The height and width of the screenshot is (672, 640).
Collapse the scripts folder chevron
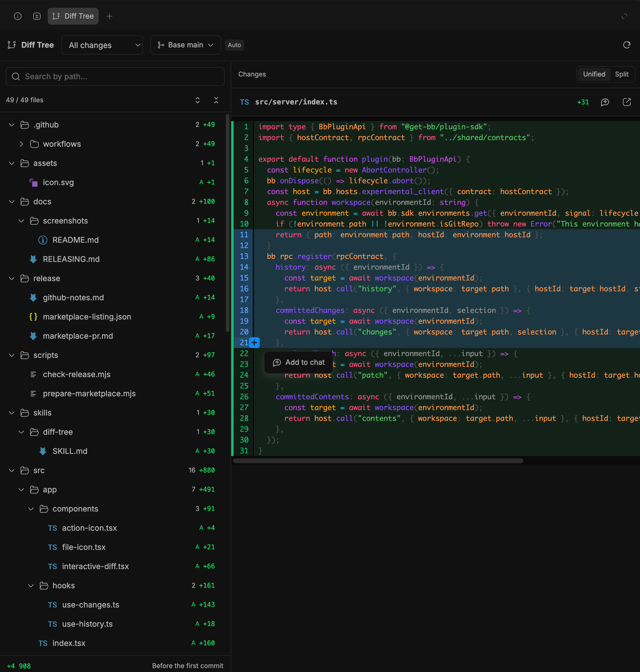(x=12, y=355)
